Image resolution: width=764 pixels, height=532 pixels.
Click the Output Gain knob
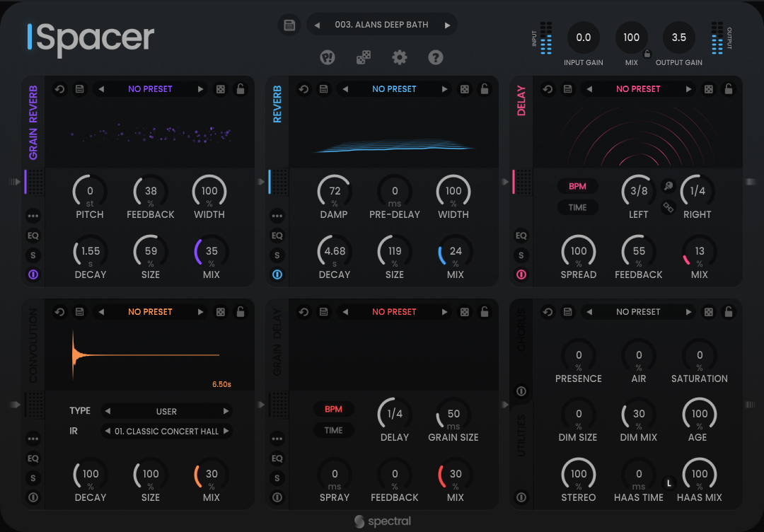pyautogui.click(x=678, y=37)
